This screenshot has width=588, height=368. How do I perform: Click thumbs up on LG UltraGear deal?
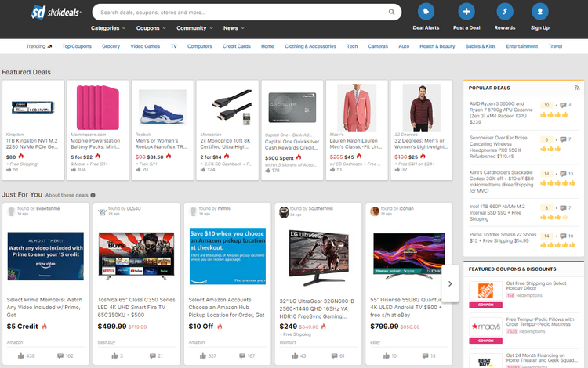click(x=295, y=355)
